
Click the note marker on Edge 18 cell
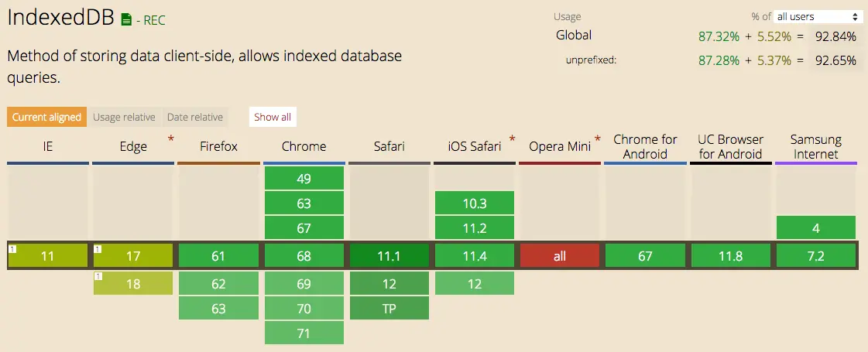point(98,276)
